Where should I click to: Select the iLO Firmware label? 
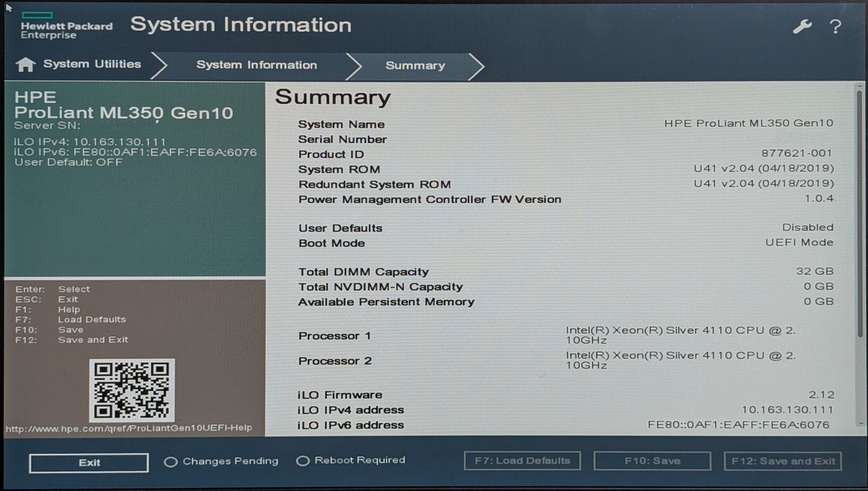click(340, 395)
